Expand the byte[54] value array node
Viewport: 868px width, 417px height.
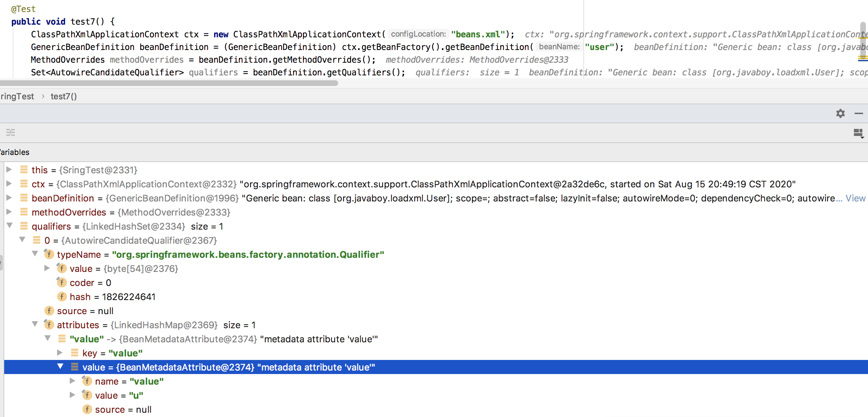pyautogui.click(x=47, y=268)
